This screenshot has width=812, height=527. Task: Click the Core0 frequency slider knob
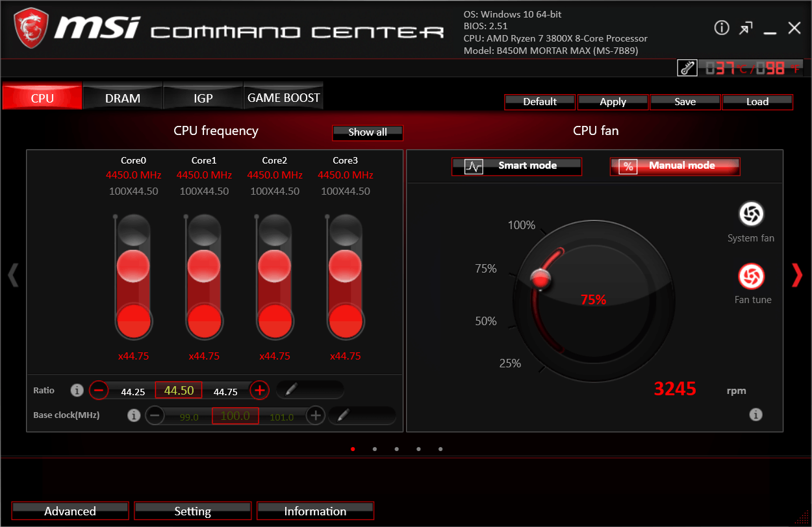[134, 266]
